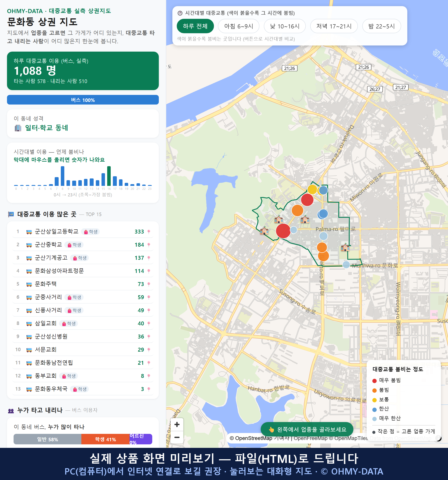
Task: Locate 동부교회 with its pin icon
Action: click(149, 376)
